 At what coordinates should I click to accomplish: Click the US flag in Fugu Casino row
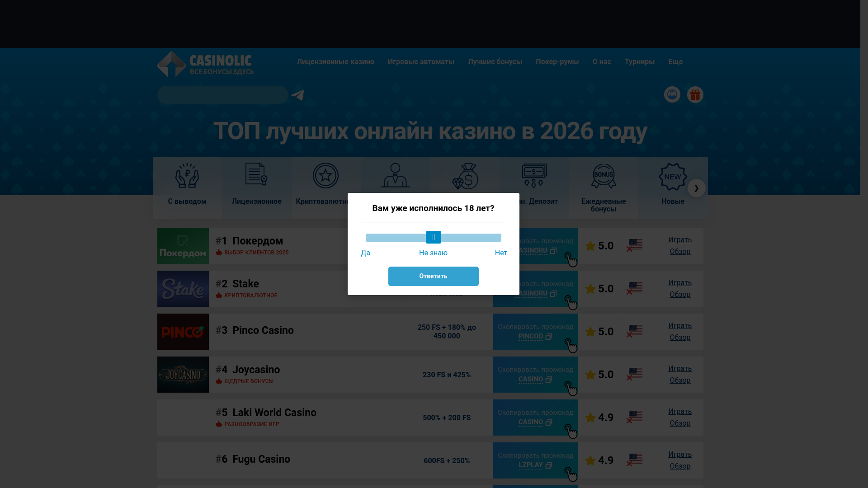coord(635,460)
